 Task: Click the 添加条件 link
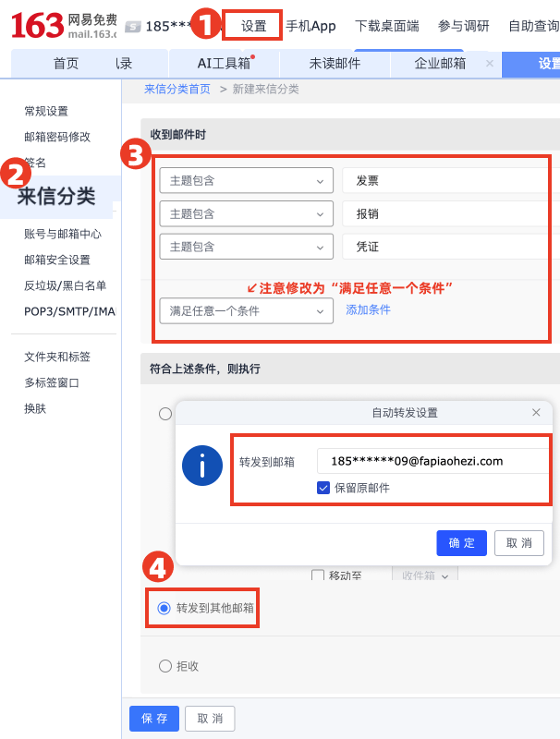click(x=368, y=310)
